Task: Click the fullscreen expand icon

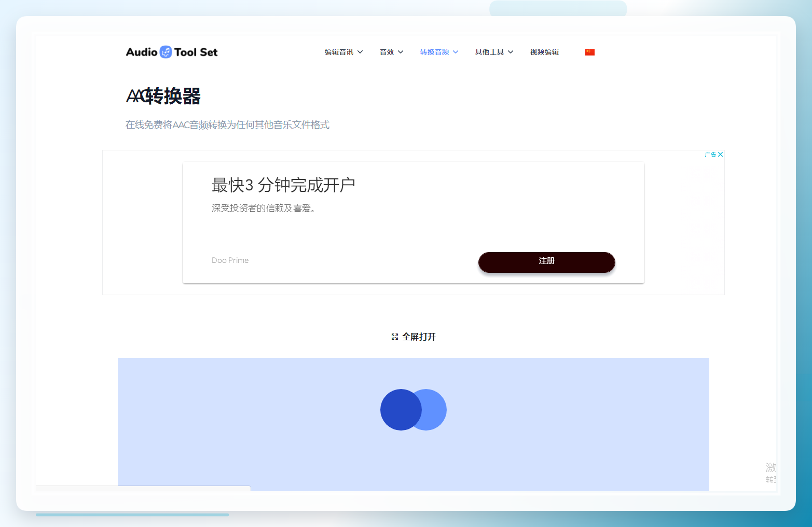Action: pyautogui.click(x=395, y=337)
